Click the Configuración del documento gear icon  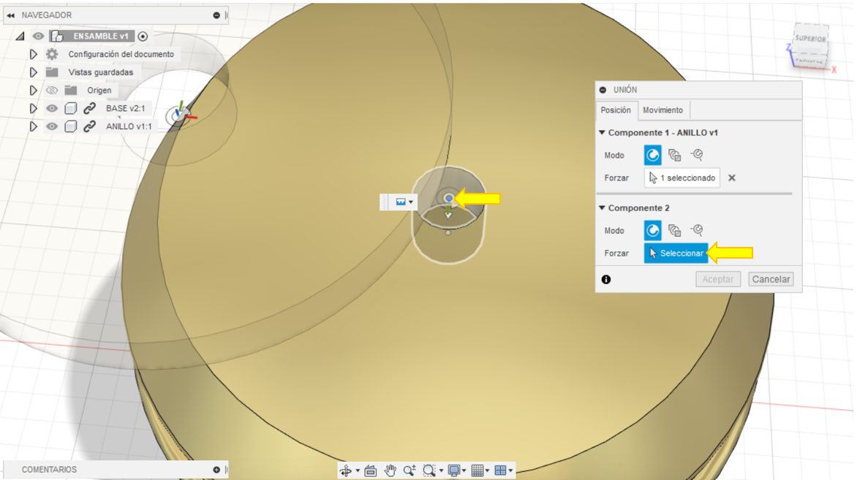click(52, 54)
